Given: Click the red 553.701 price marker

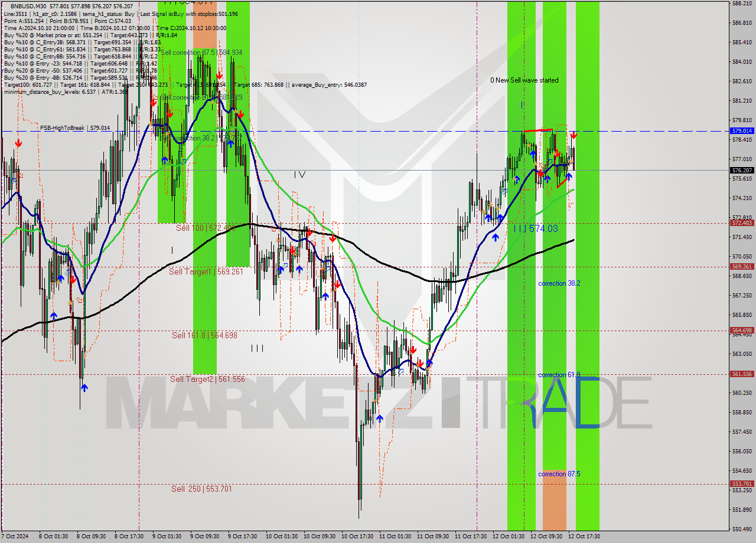Looking at the screenshot, I should 742,483.
